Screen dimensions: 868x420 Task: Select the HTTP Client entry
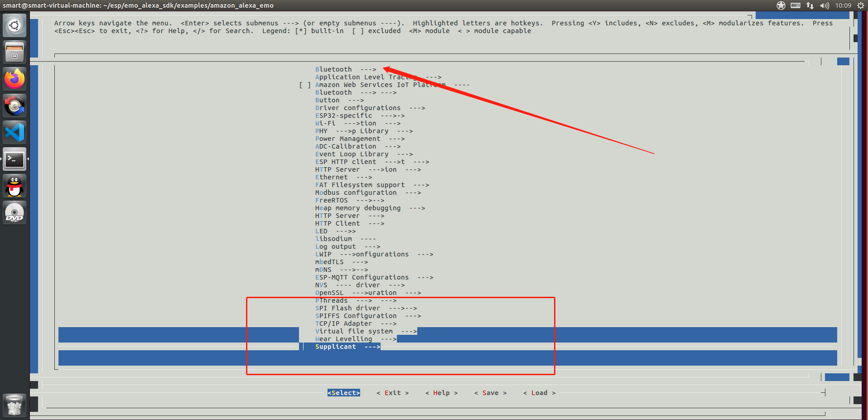[350, 223]
